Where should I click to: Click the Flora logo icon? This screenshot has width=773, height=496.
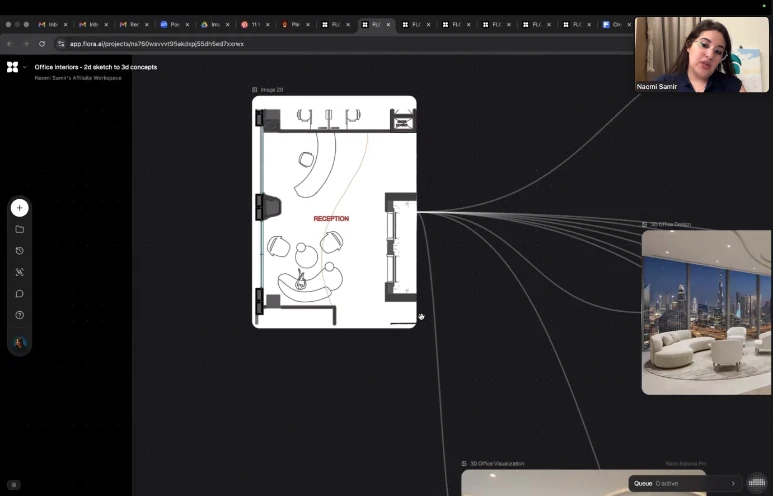pyautogui.click(x=12, y=67)
